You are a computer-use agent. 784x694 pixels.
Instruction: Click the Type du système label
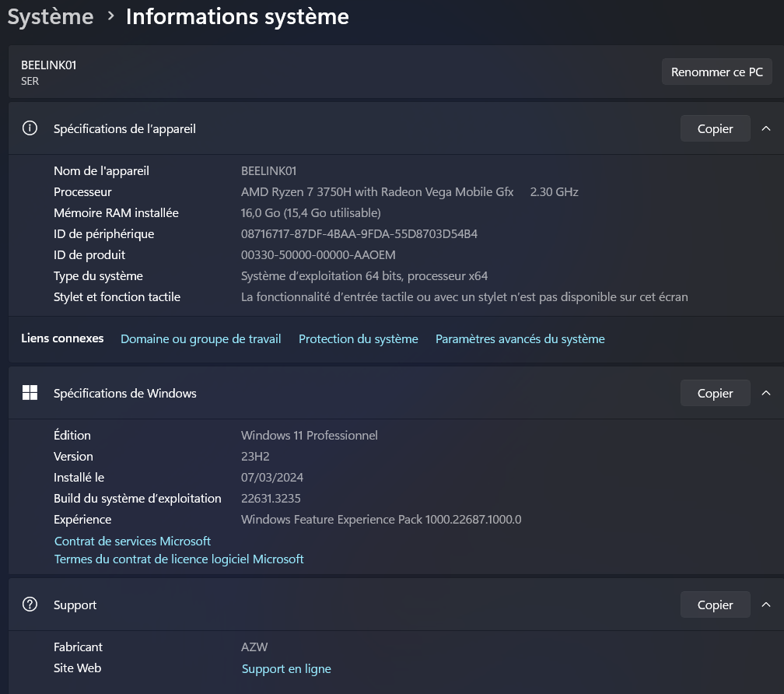98,276
